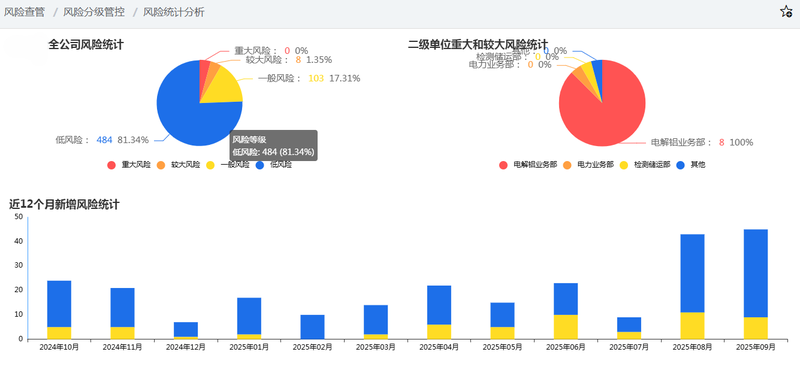Click the 低风险 484 pie label

[102, 140]
